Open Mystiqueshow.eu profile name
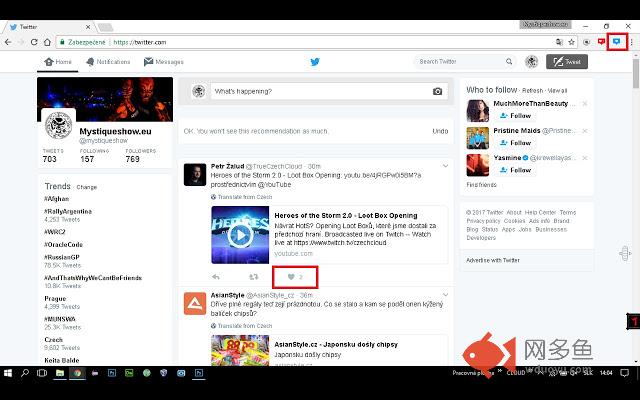Image resolution: width=640 pixels, height=400 pixels. click(116, 131)
